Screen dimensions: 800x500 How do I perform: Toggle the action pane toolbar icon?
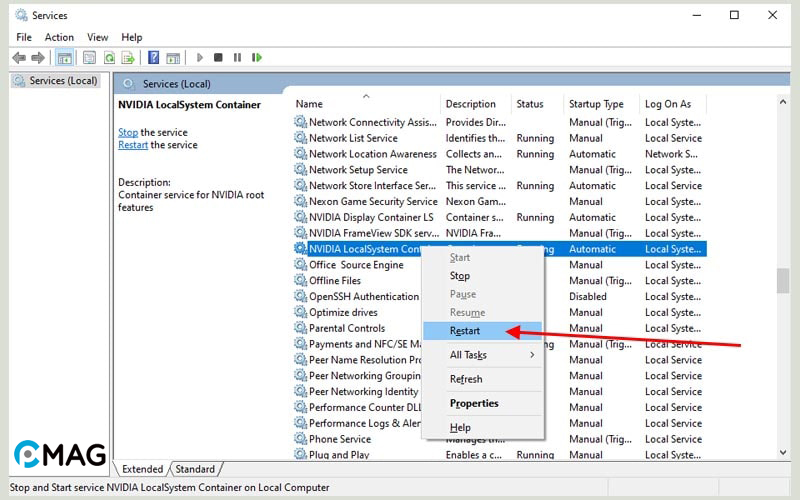[x=173, y=58]
